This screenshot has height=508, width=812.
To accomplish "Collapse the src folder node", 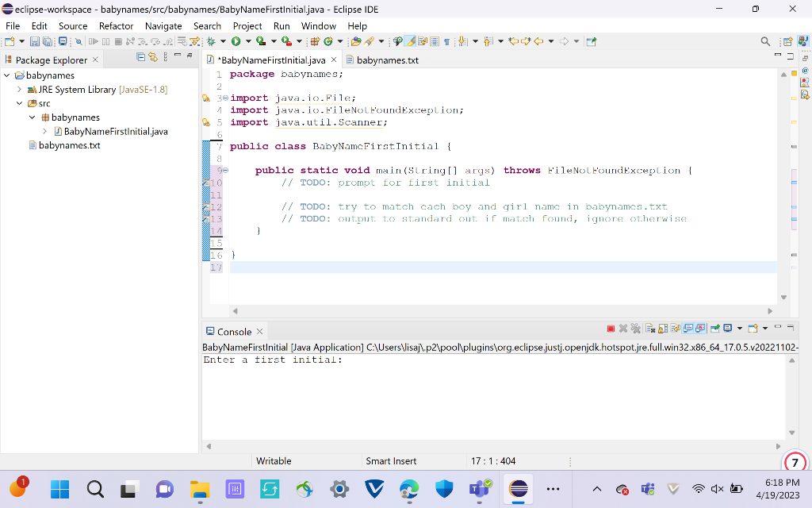I will tap(20, 103).
